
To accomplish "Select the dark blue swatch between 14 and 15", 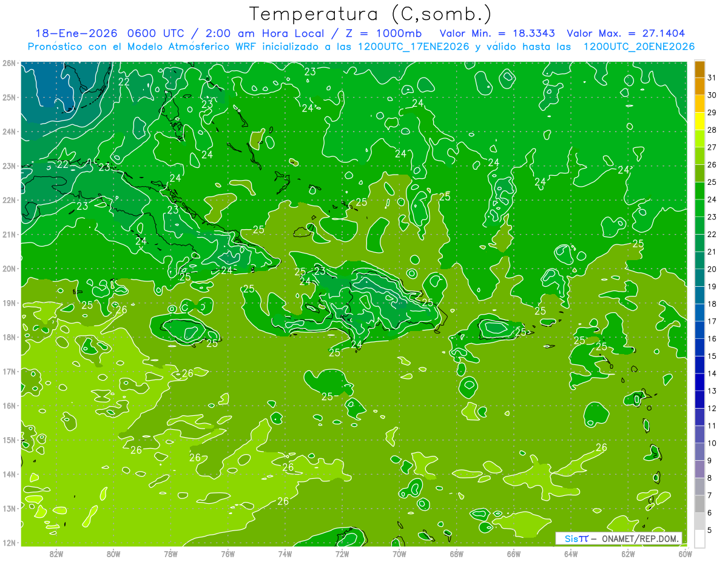I will click(x=699, y=365).
